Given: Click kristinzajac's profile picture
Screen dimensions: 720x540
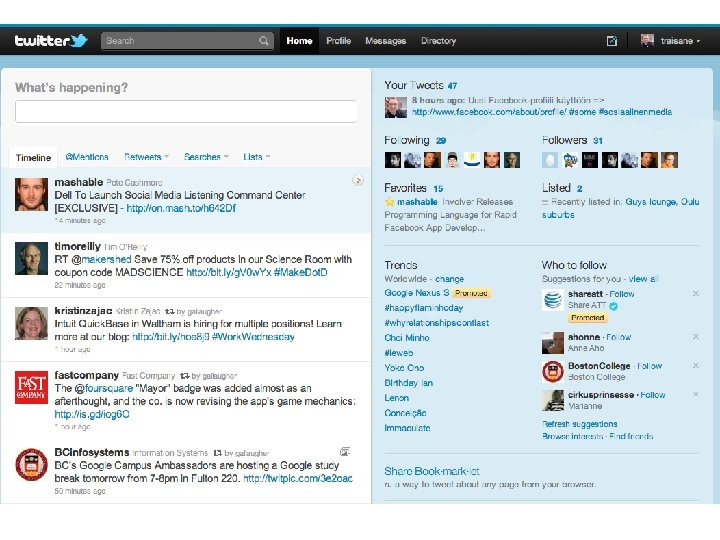Looking at the screenshot, I should [31, 323].
